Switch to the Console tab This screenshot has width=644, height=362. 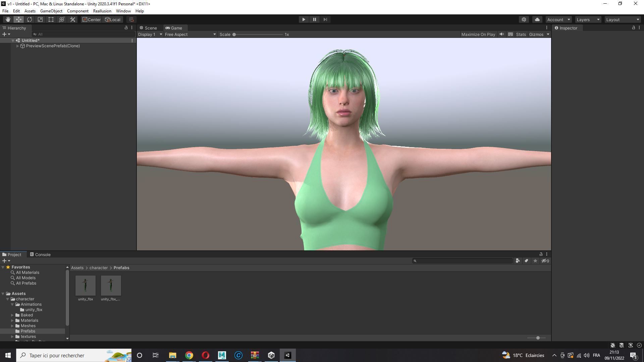click(x=40, y=254)
